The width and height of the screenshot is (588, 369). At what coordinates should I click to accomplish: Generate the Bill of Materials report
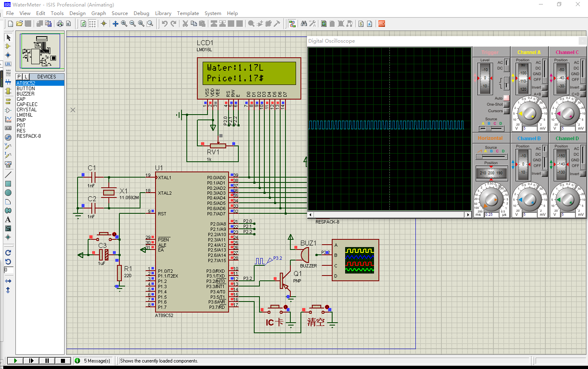[x=361, y=24]
